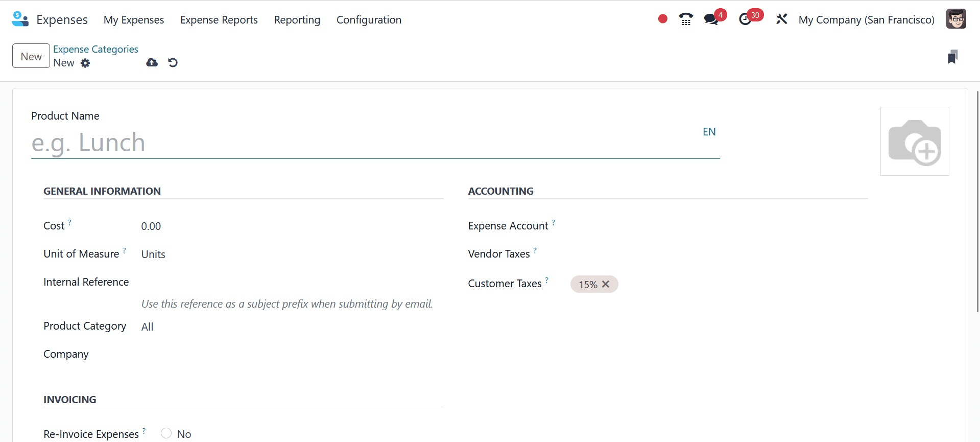Edit the Cost value 0.00
Image resolution: width=980 pixels, height=442 pixels.
tap(292, 226)
